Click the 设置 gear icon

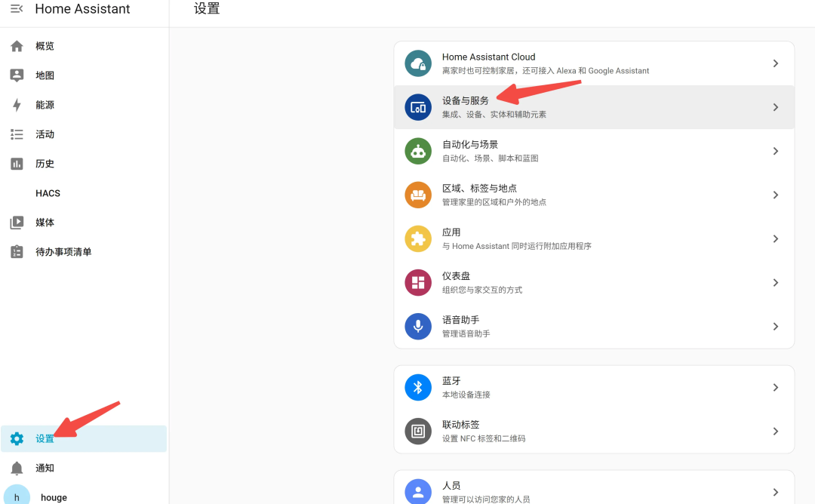(x=17, y=438)
